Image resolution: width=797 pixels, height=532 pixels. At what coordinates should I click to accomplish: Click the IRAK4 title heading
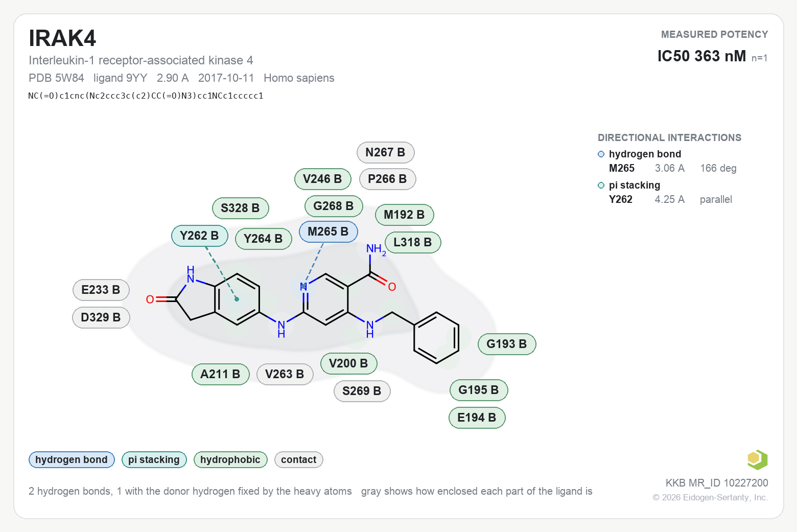pyautogui.click(x=62, y=38)
